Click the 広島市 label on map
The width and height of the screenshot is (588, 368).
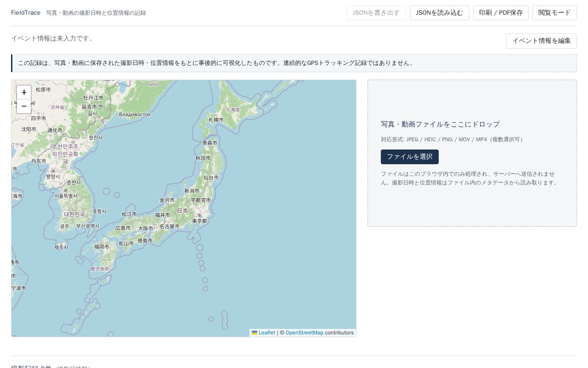pyautogui.click(x=123, y=228)
